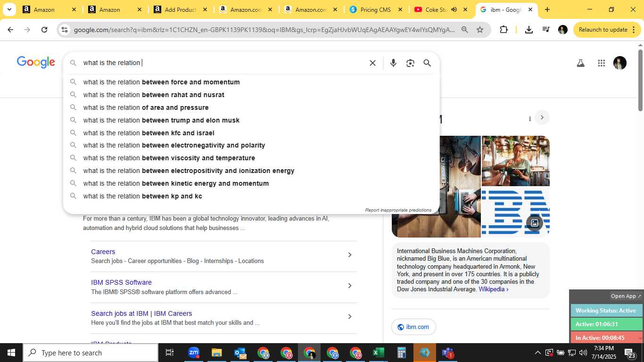Switch to the Coke Studio YouTube tab
644x362 pixels.
pyautogui.click(x=441, y=9)
